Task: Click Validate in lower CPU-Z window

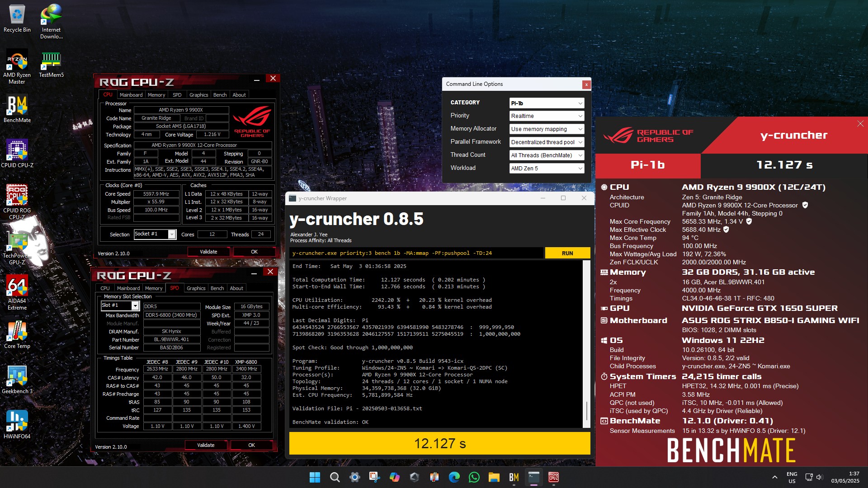Action: [x=206, y=445]
